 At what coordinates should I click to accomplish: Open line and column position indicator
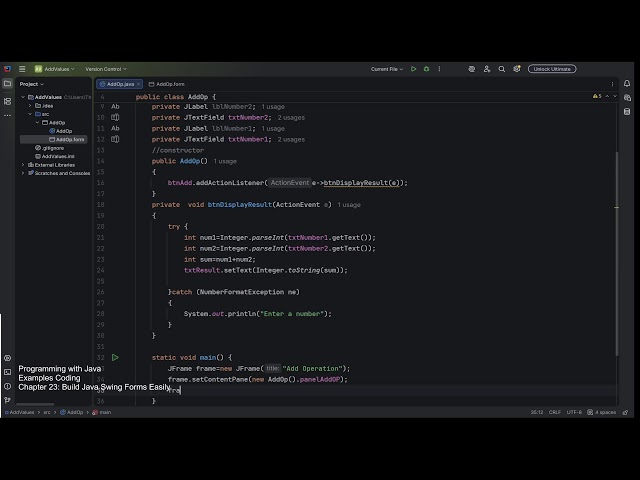(537, 412)
